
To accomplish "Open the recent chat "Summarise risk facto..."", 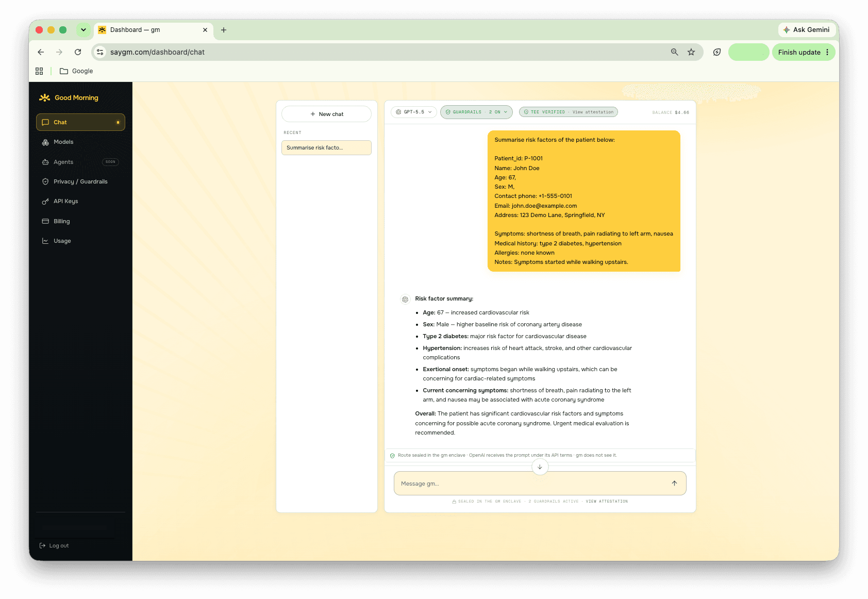I will (x=326, y=147).
